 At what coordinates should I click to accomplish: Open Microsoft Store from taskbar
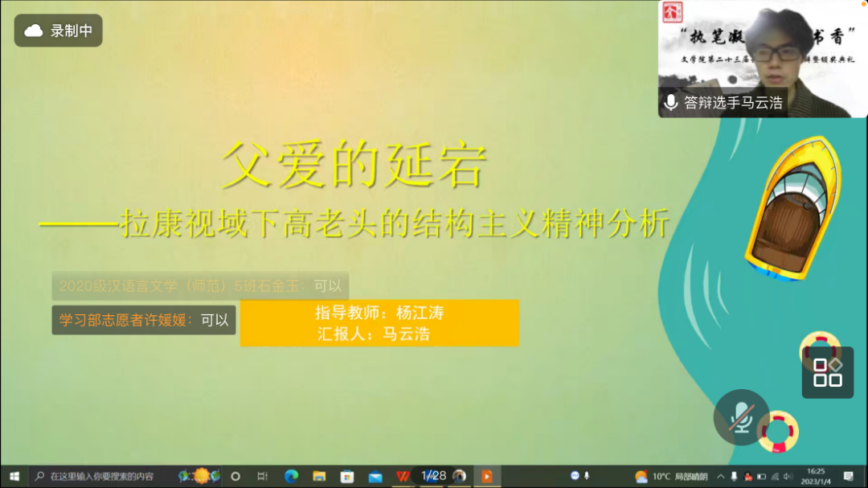coord(347,476)
